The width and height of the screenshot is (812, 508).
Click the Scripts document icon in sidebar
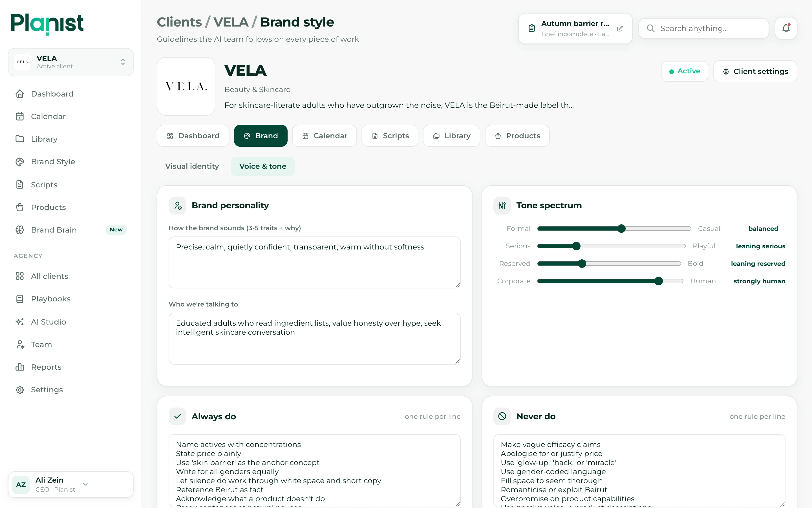point(20,185)
